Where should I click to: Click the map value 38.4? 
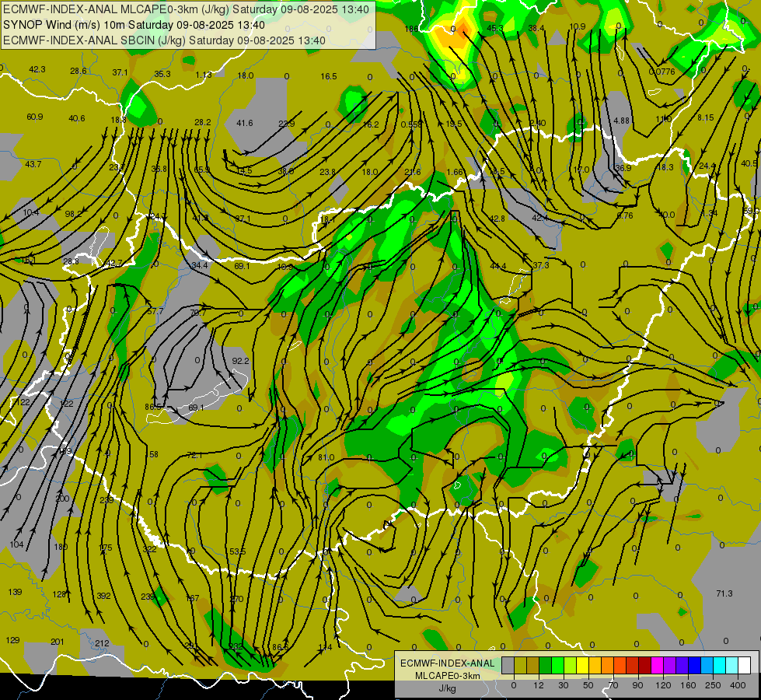[536, 28]
